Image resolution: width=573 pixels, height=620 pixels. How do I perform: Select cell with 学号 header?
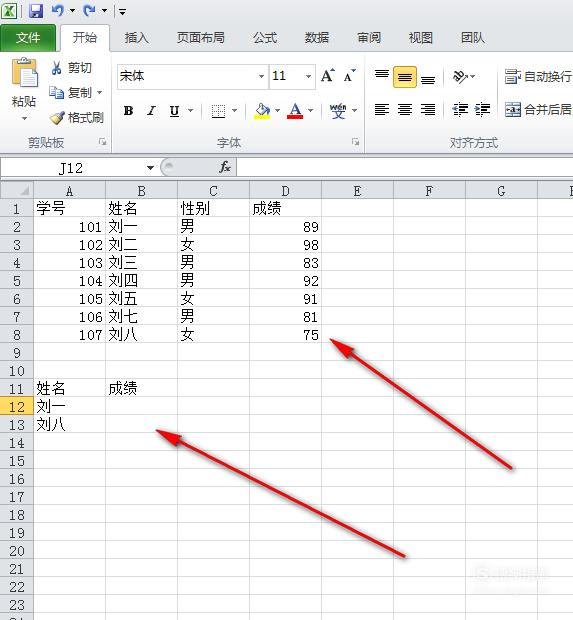pos(69,208)
